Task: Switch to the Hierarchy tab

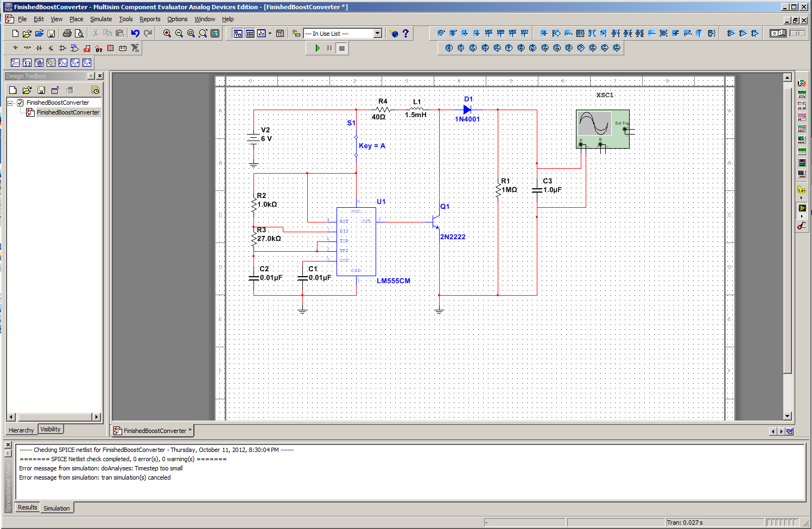Action: (x=21, y=430)
